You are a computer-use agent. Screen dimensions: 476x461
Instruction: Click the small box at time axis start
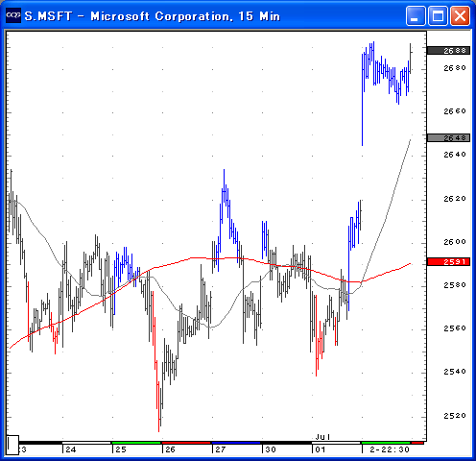tap(12, 445)
